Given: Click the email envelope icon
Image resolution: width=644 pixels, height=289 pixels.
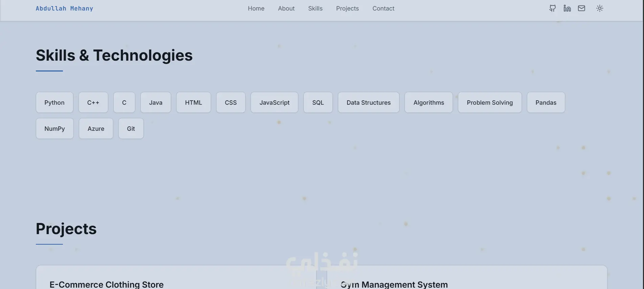Looking at the screenshot, I should click(x=581, y=8).
